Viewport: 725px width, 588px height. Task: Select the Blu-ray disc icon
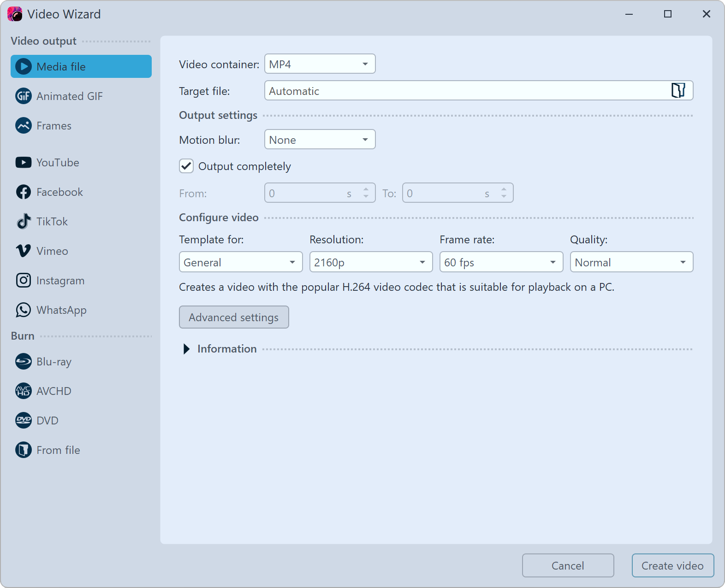[x=24, y=362]
